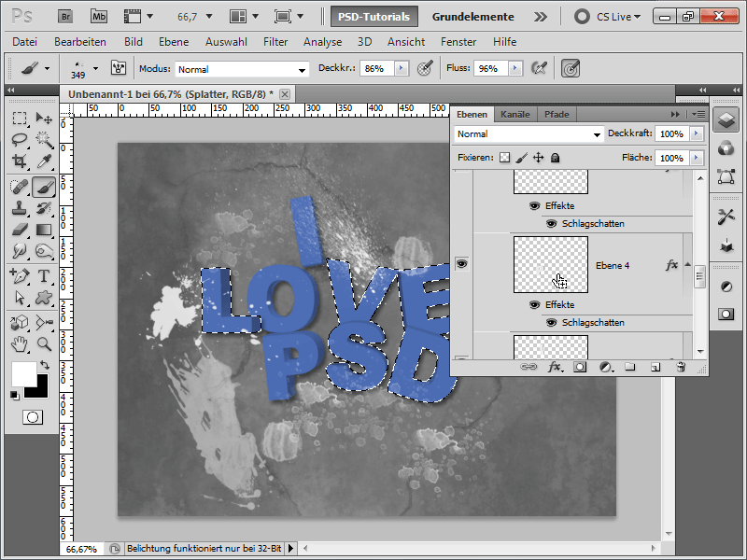Launch Mini Bridge from top bar
The width and height of the screenshot is (747, 560).
click(99, 17)
